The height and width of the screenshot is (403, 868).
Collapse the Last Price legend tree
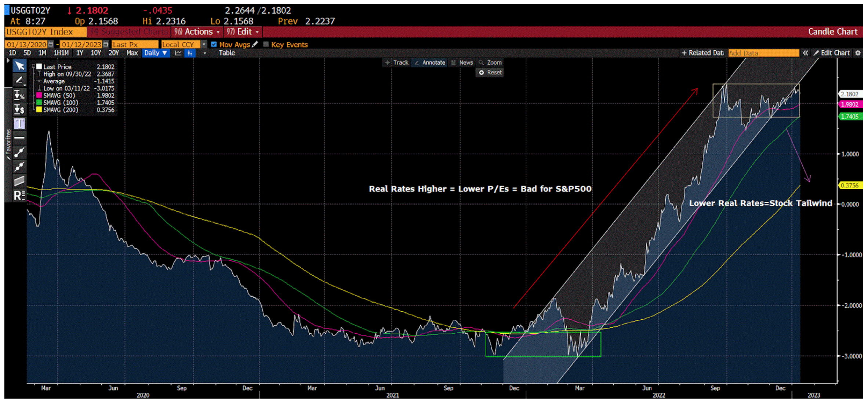click(33, 67)
